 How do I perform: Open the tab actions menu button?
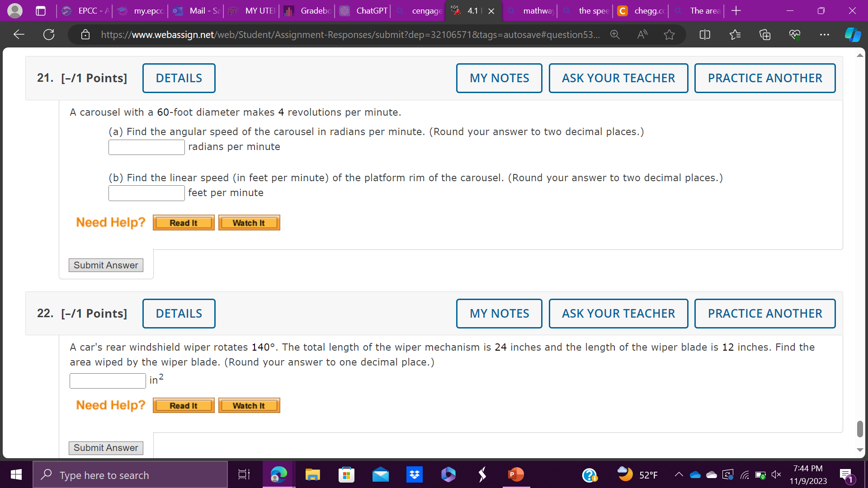tap(41, 11)
